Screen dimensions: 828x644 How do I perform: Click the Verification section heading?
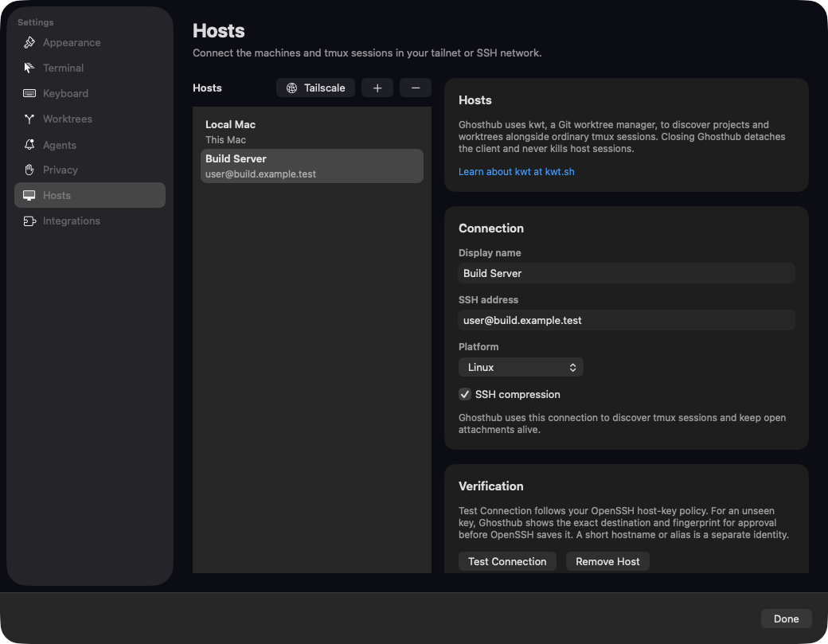point(490,486)
